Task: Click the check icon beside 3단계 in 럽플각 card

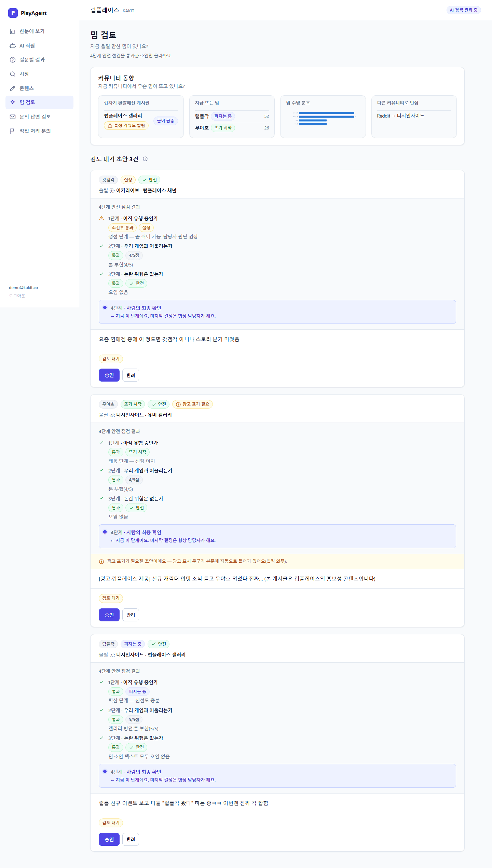Action: point(101,738)
